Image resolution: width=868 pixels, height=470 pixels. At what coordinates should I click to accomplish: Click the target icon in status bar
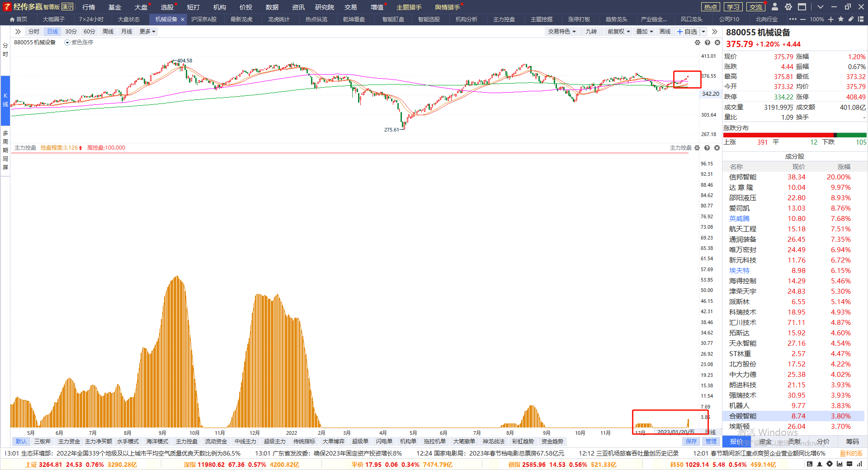(x=829, y=464)
